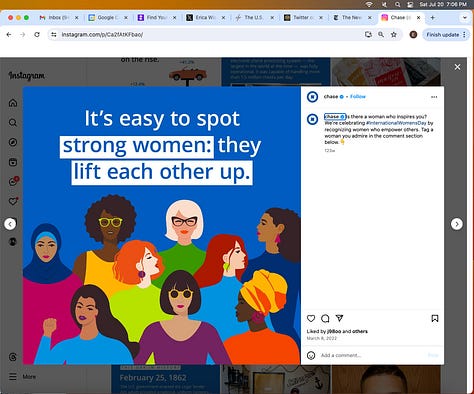Open Explore compass icon in sidebar
474x394 pixels.
[x=13, y=142]
